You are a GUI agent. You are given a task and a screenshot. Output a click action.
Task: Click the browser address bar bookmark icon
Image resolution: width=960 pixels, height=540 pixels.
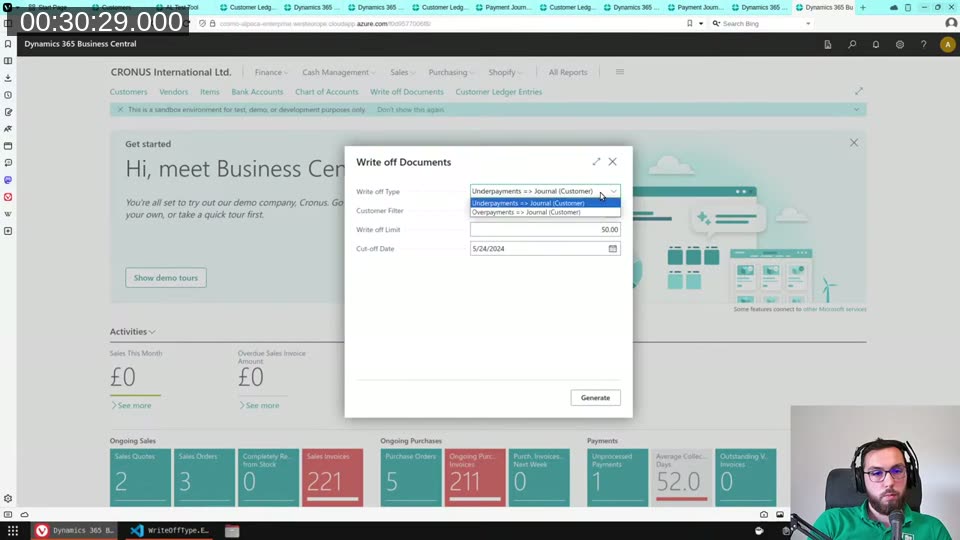pos(689,23)
